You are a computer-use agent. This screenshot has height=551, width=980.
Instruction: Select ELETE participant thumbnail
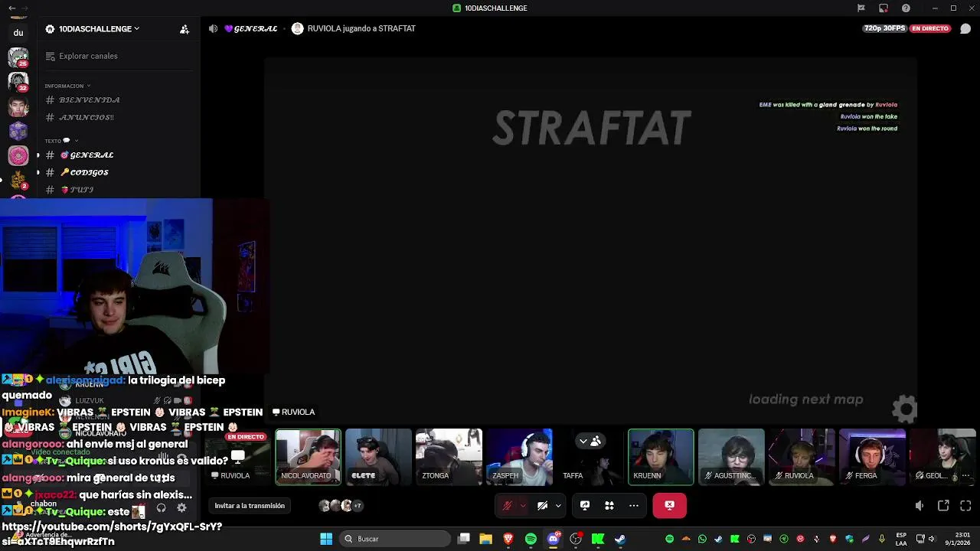[378, 457]
